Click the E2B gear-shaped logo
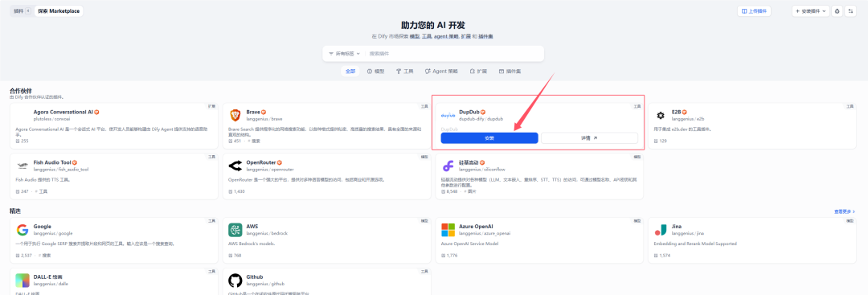 661,115
